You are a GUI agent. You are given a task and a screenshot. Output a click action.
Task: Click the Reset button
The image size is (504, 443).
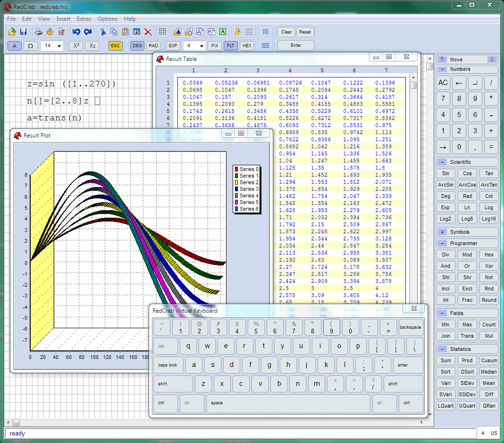coord(305,32)
